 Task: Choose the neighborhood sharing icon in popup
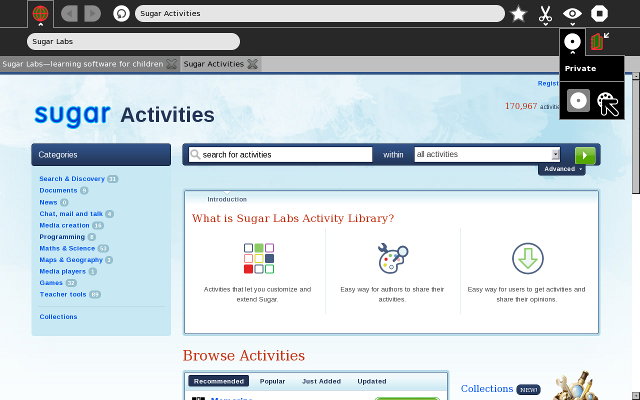608,102
